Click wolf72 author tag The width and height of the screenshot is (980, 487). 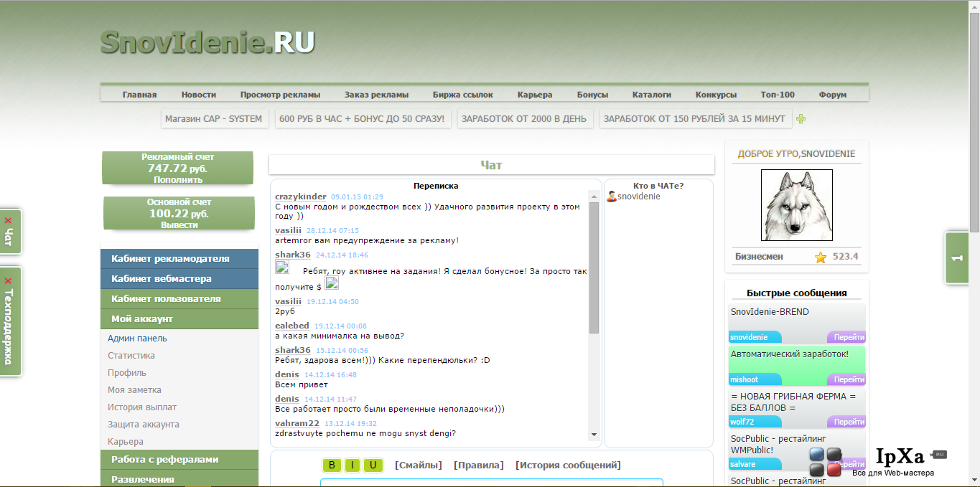(755, 422)
